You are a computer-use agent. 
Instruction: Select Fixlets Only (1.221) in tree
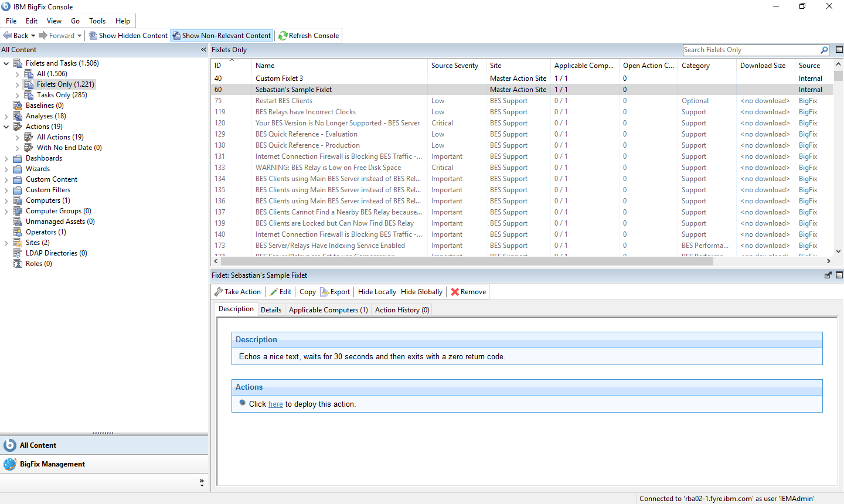(65, 84)
